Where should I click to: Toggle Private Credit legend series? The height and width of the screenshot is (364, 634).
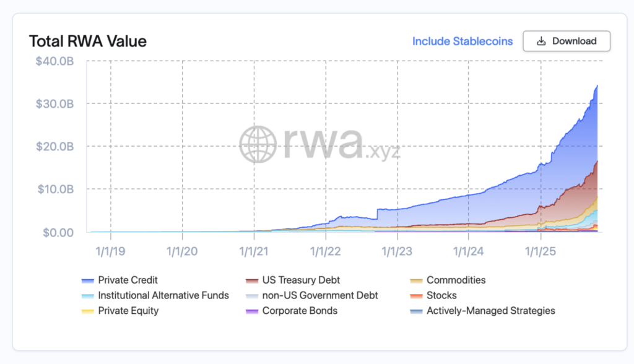click(x=128, y=280)
